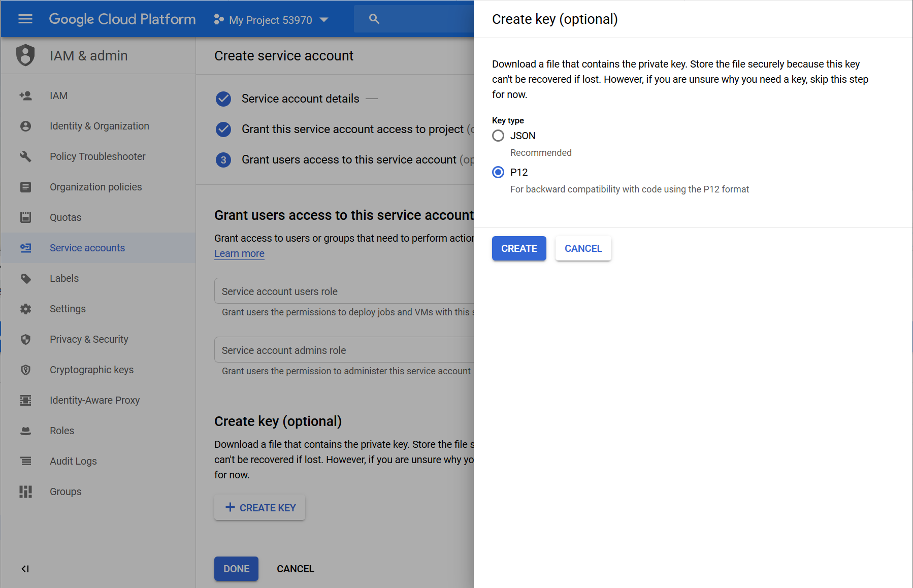
Task: Click the Learn more link
Action: pyautogui.click(x=239, y=253)
